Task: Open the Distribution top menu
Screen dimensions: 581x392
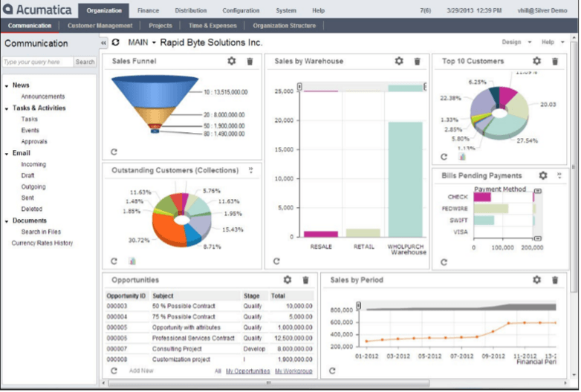Action: click(191, 10)
